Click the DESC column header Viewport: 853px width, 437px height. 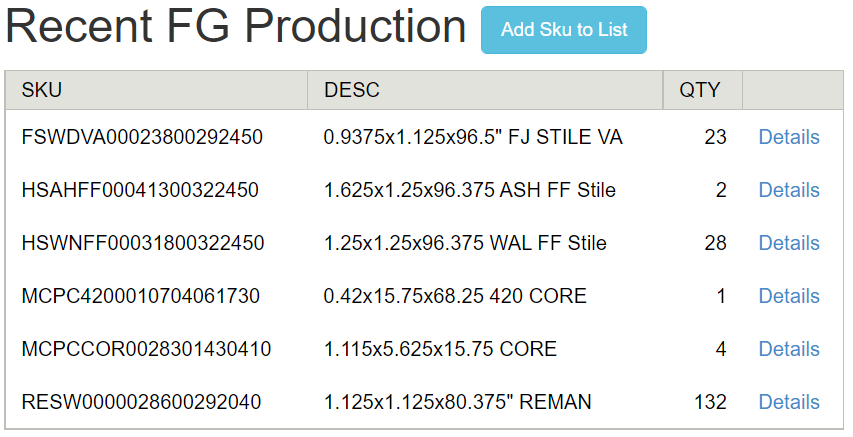[485, 90]
